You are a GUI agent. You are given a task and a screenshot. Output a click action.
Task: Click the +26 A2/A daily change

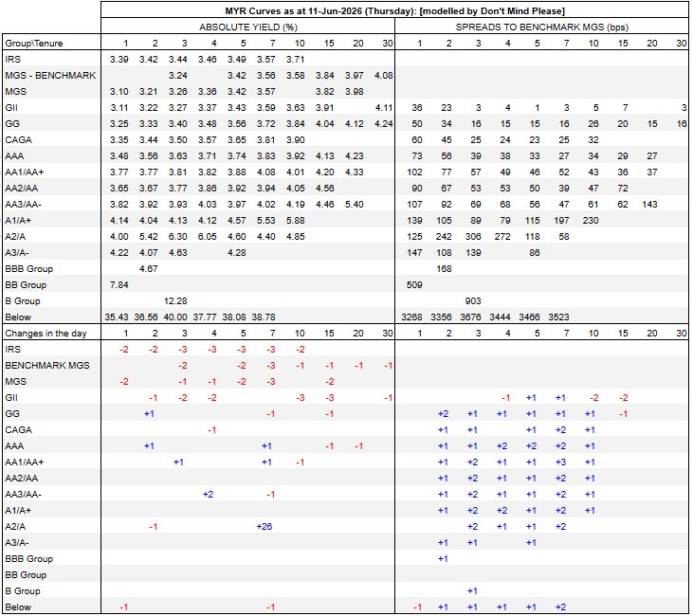click(x=264, y=527)
